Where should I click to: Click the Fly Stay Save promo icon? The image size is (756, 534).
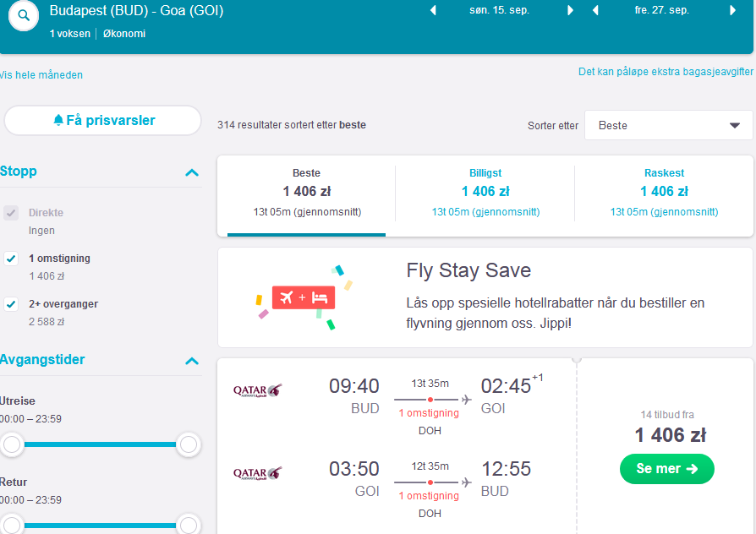tap(304, 297)
